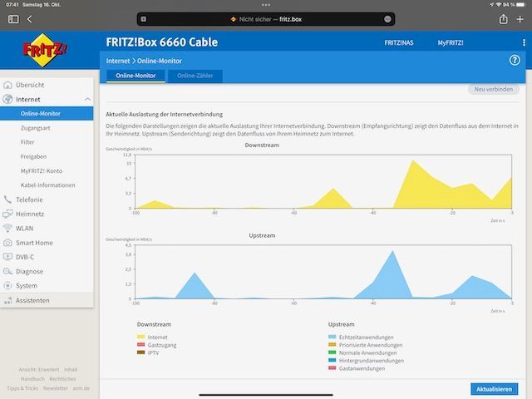This screenshot has width=532, height=399.
Task: Click the Online-Monitor breadcrumb text
Action: tap(160, 61)
